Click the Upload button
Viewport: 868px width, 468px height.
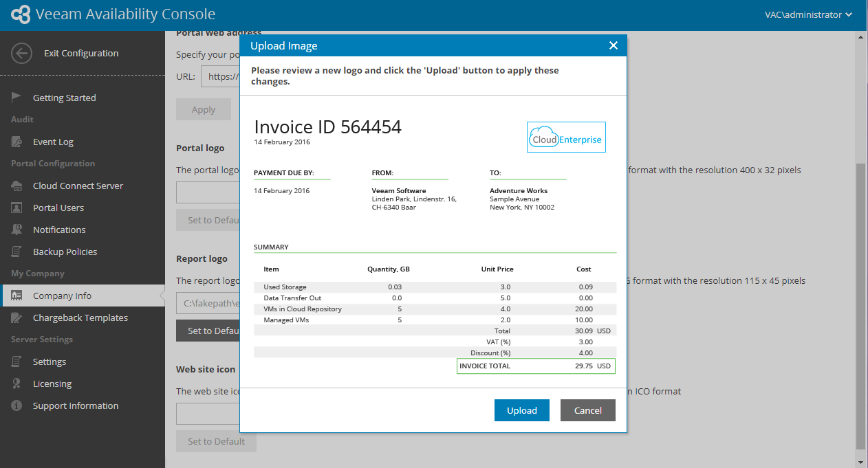point(521,410)
